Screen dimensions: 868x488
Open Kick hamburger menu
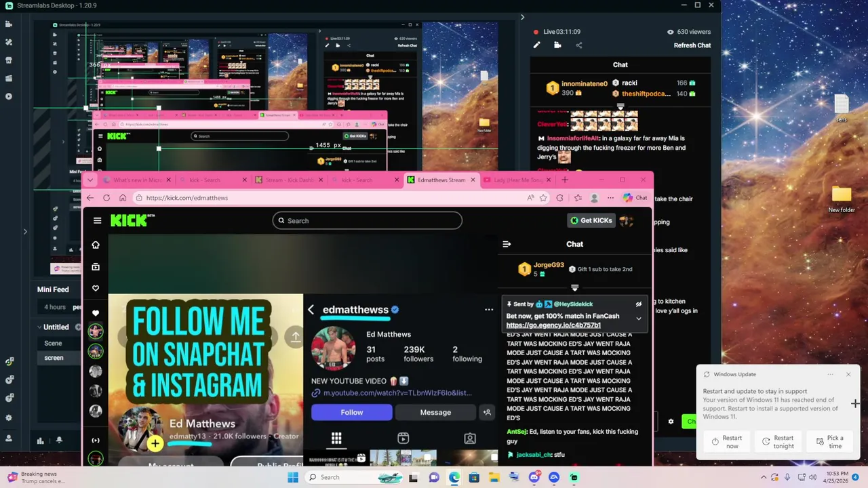(97, 220)
